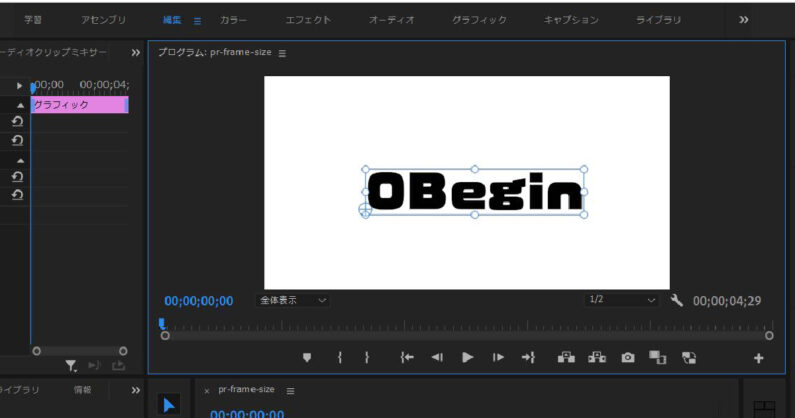Step forward one frame
This screenshot has width=795, height=418.
(x=498, y=357)
